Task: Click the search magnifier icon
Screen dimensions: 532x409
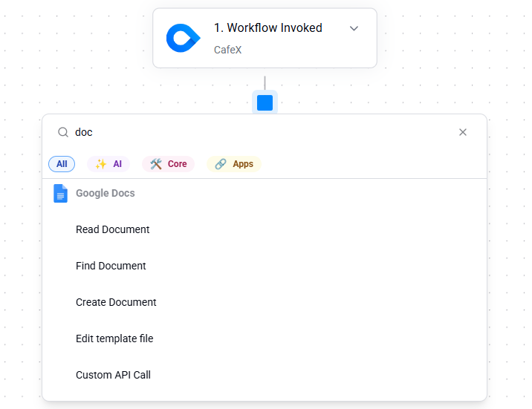Action: tap(63, 132)
